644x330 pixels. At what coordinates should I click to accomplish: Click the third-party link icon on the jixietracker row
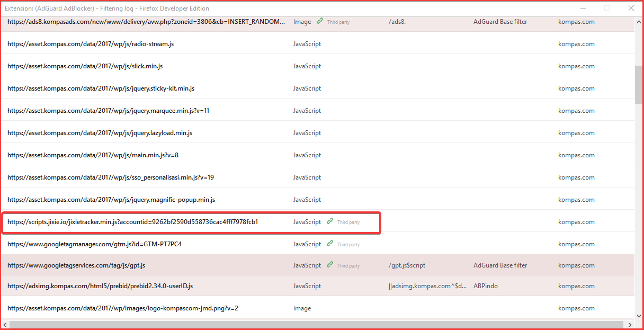pyautogui.click(x=329, y=221)
